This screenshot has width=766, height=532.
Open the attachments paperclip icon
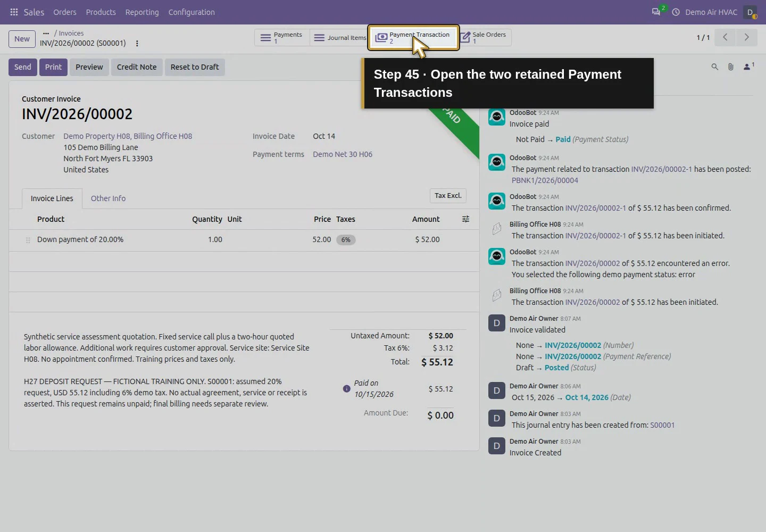click(x=730, y=66)
